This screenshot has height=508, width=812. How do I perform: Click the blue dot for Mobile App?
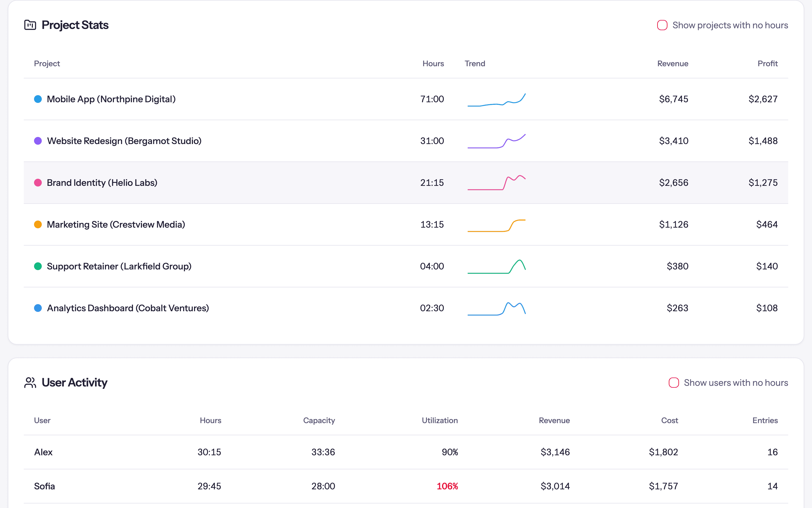[x=38, y=99]
